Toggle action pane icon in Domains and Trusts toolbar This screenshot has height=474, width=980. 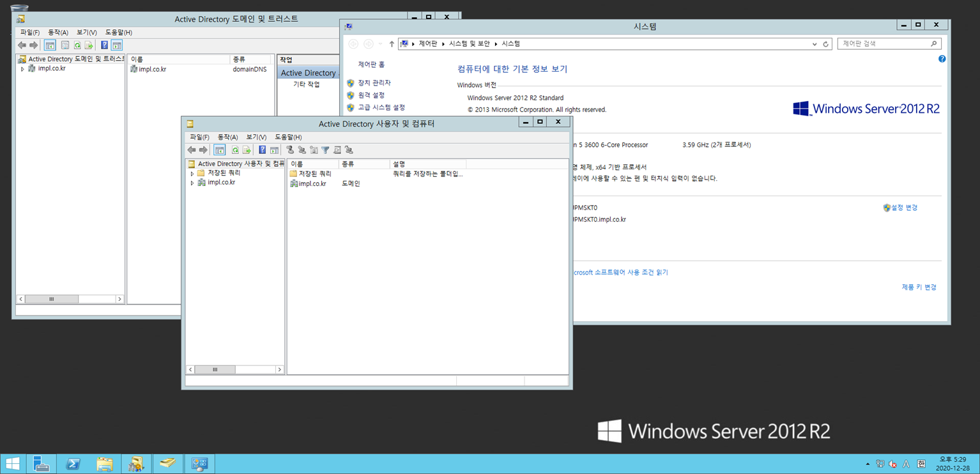coord(117,45)
